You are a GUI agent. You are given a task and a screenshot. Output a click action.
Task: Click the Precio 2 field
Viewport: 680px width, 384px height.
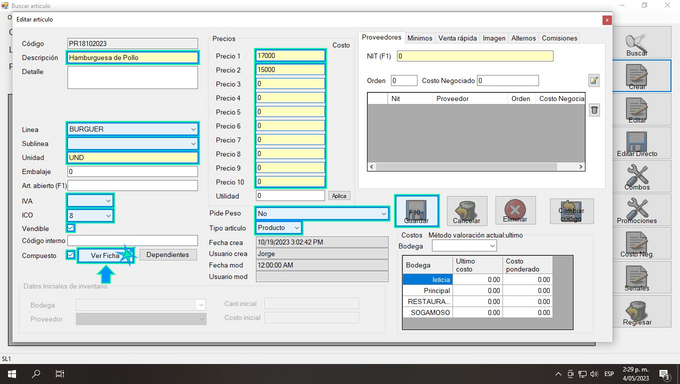coord(290,69)
